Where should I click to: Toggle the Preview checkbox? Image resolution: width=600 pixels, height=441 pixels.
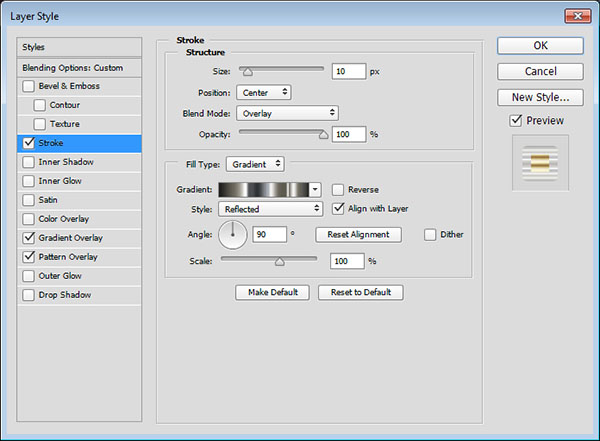(x=515, y=121)
